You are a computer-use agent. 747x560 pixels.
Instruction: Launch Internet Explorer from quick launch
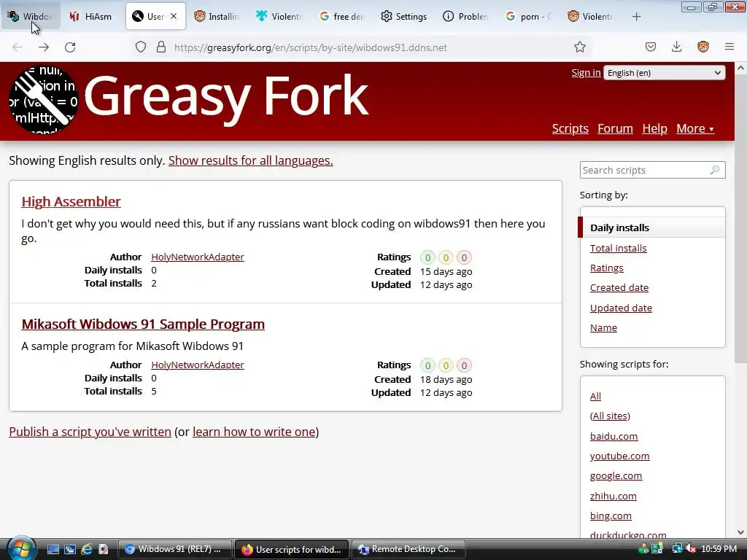pos(87,550)
